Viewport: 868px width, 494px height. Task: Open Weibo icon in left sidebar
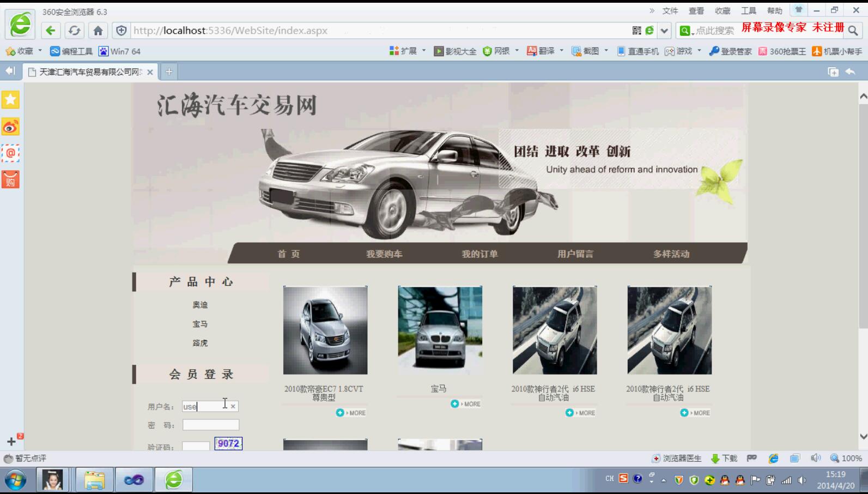pos(10,126)
